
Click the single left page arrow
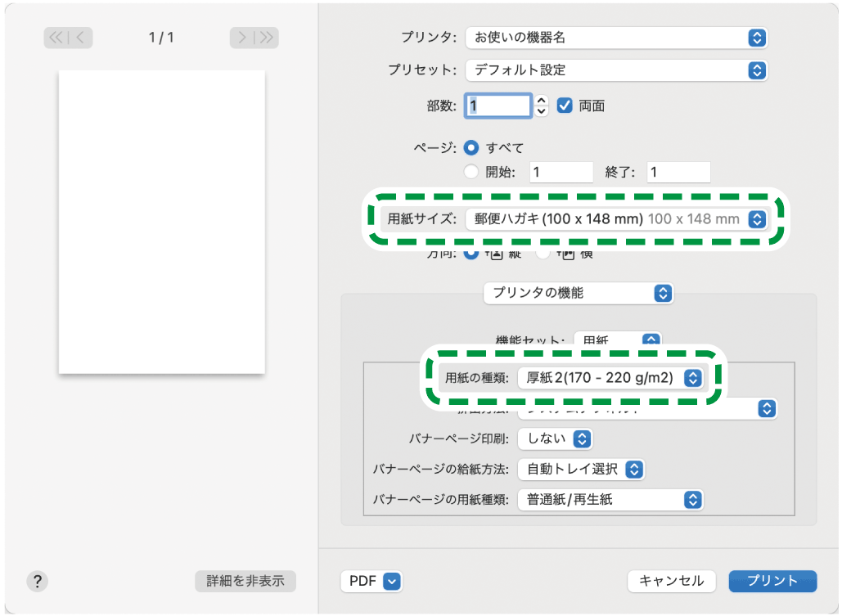pos(79,38)
